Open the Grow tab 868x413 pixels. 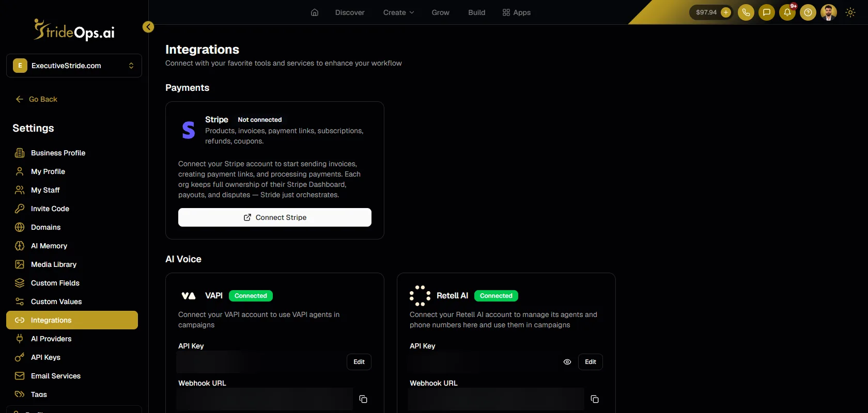pyautogui.click(x=441, y=12)
